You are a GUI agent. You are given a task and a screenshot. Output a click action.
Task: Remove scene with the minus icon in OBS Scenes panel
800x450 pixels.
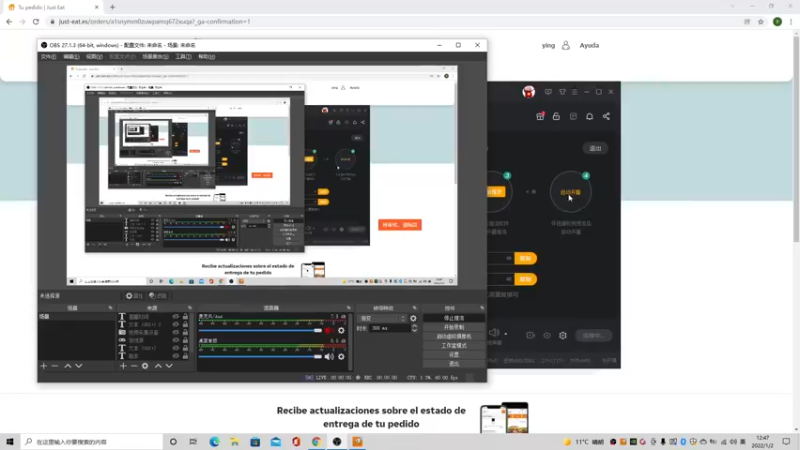(x=55, y=366)
